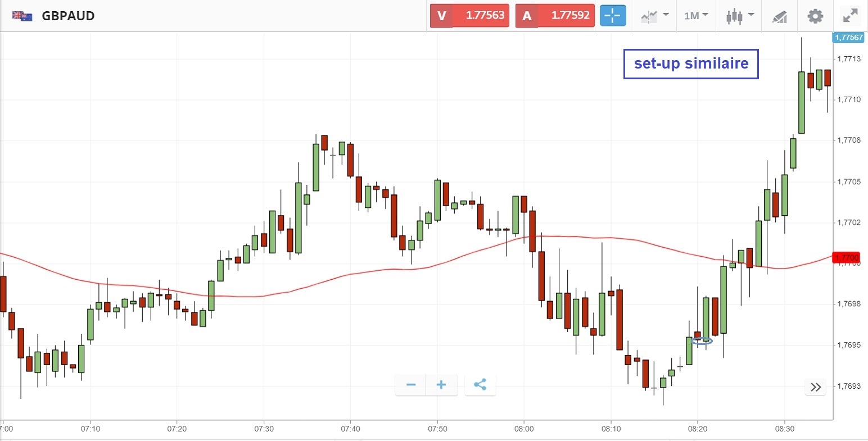
Task: Expand the 1M timeframe selector
Action: [696, 16]
